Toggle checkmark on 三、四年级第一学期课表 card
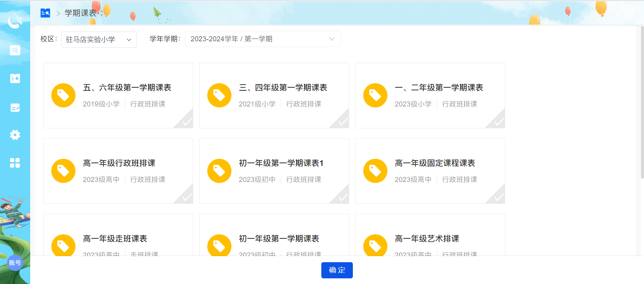This screenshot has width=644, height=284. 343,122
